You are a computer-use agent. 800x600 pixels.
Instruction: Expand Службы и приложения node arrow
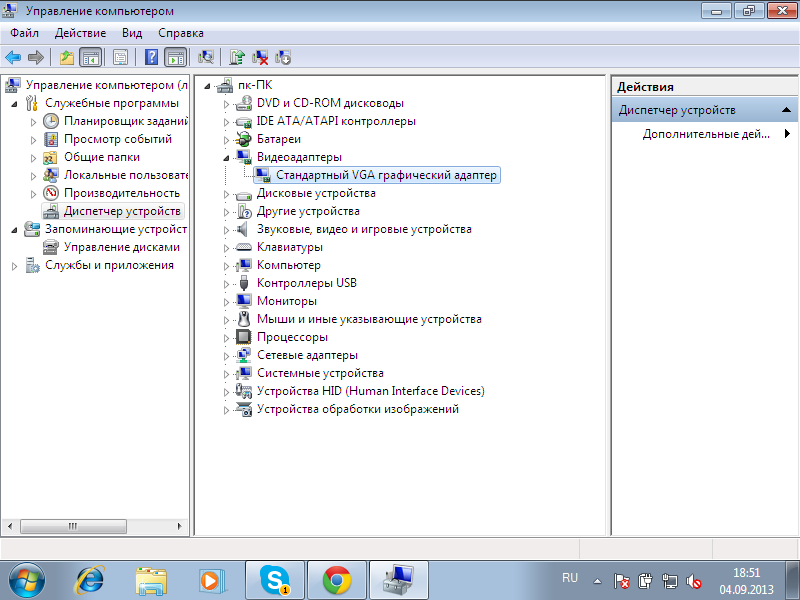tap(14, 266)
